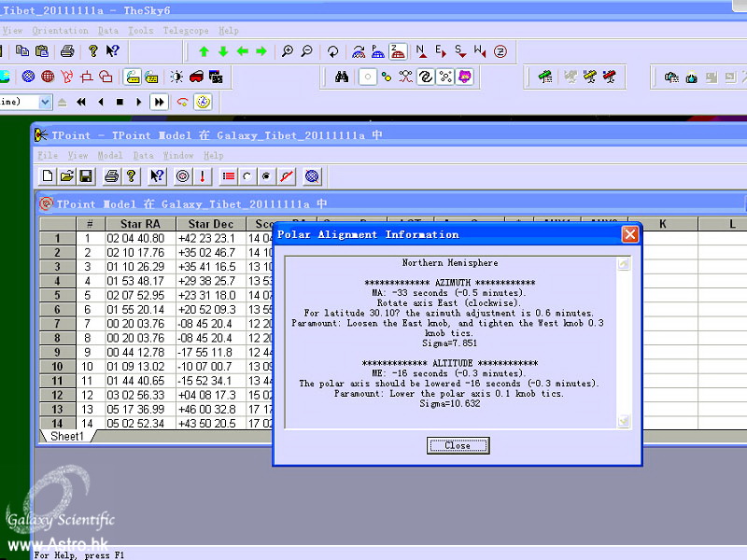The height and width of the screenshot is (560, 747).
Task: Expand the time step combo box arrow
Action: [x=44, y=102]
